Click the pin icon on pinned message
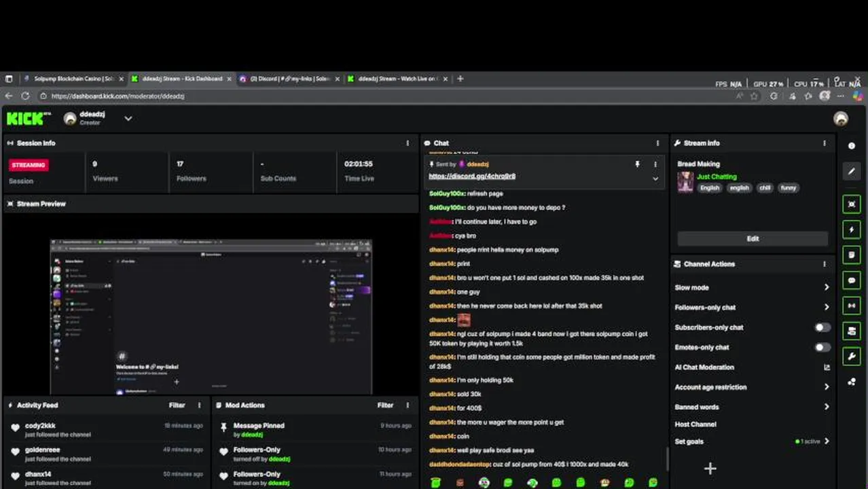The image size is (868, 489). point(637,164)
